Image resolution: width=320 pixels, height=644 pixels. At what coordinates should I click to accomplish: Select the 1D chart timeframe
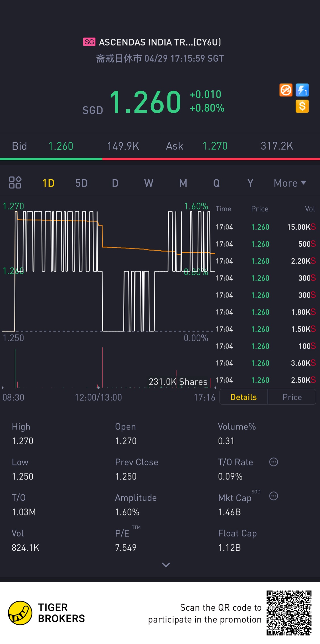[48, 183]
